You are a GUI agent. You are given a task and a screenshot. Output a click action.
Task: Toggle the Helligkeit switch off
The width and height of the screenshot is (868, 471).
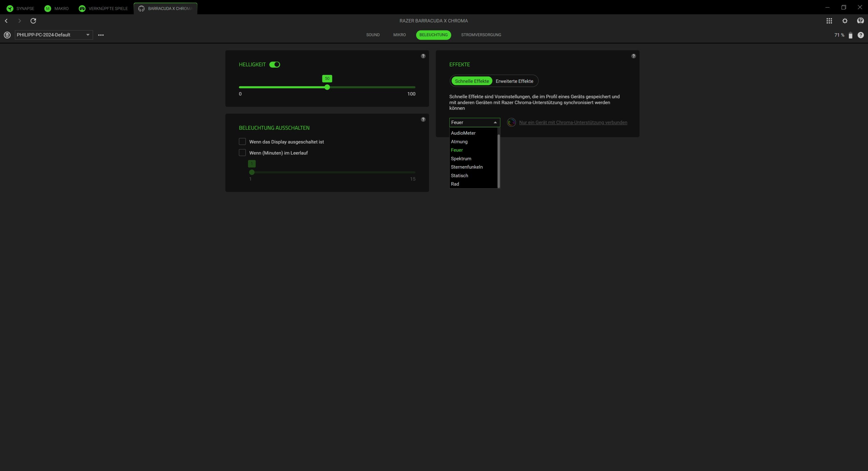(x=275, y=65)
